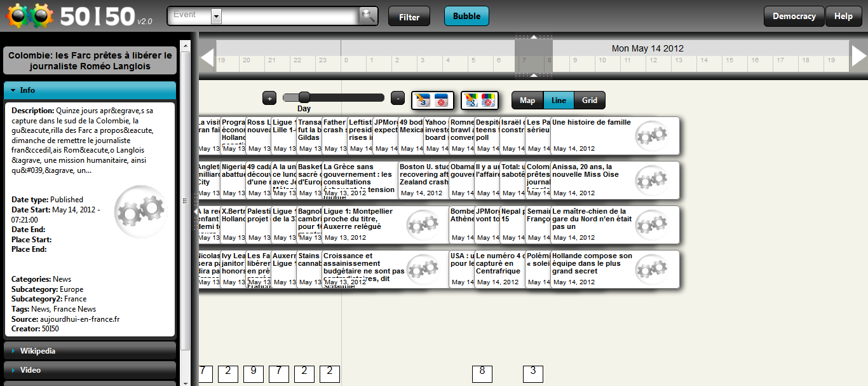Collapse the Info section
This screenshot has width=868, height=386.
coord(90,90)
